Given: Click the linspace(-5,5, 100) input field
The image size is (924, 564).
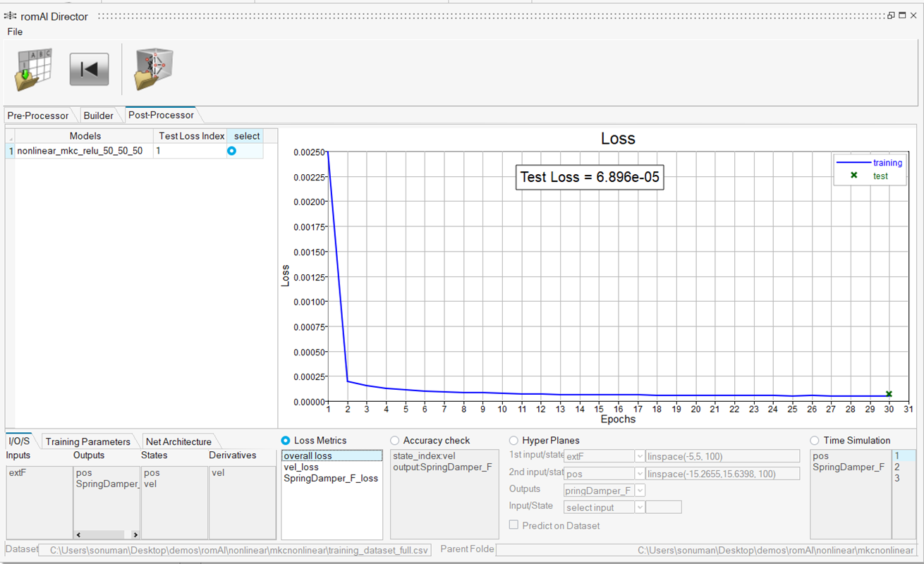Looking at the screenshot, I should (722, 456).
